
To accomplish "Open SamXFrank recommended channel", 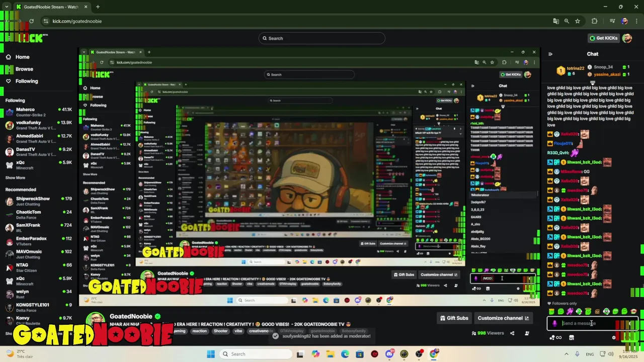I will coord(38,228).
